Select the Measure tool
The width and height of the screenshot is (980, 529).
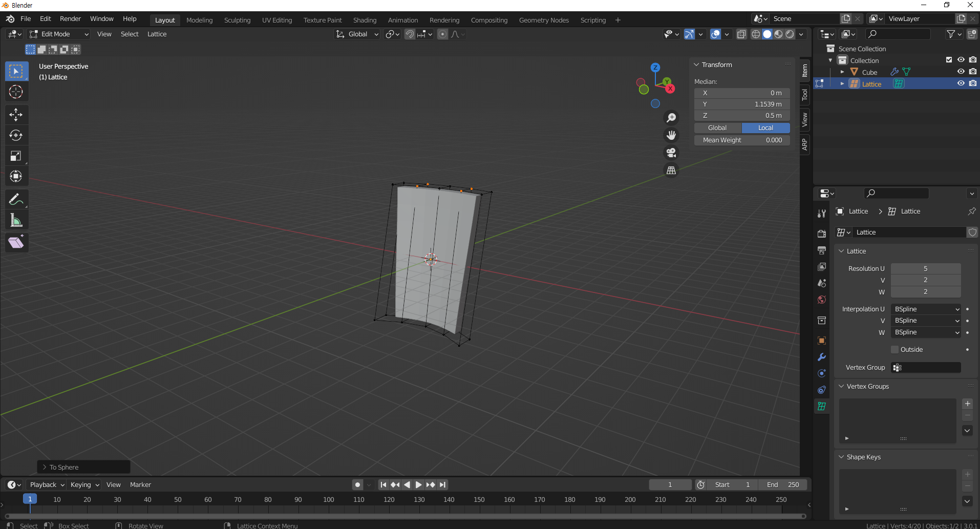[x=16, y=220]
